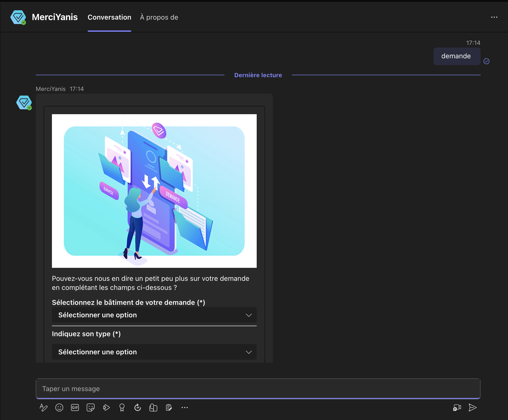Send praise with the badge icon
The image size is (508, 420).
(x=122, y=408)
